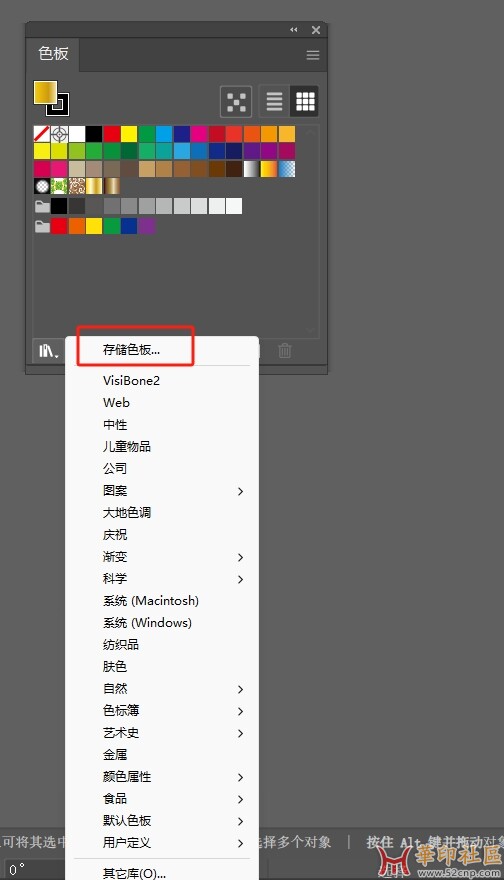Screen dimensions: 504x880
Task: Click the brights color group folder icon
Action: point(42,226)
